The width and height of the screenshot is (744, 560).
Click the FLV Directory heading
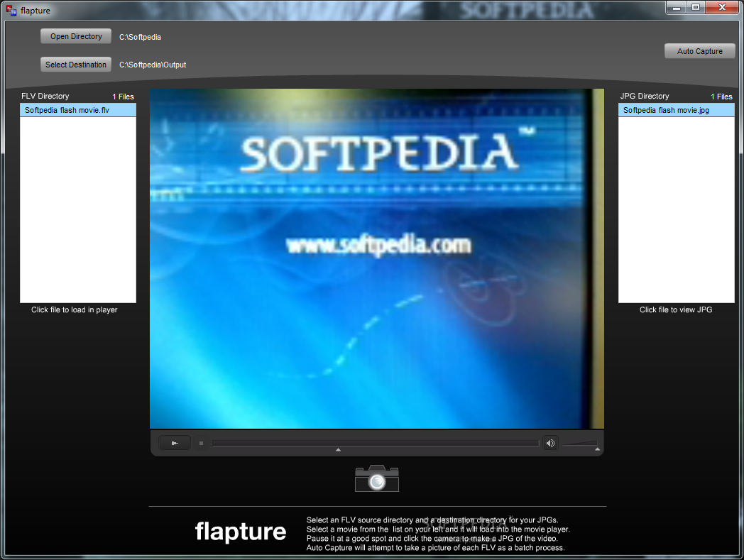pyautogui.click(x=45, y=96)
